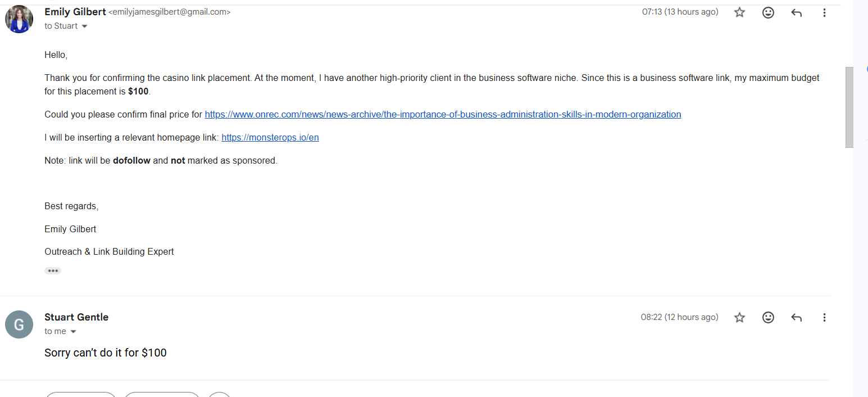868x397 pixels.
Task: Open more options for Stuart Gentle's message
Action: tap(824, 318)
